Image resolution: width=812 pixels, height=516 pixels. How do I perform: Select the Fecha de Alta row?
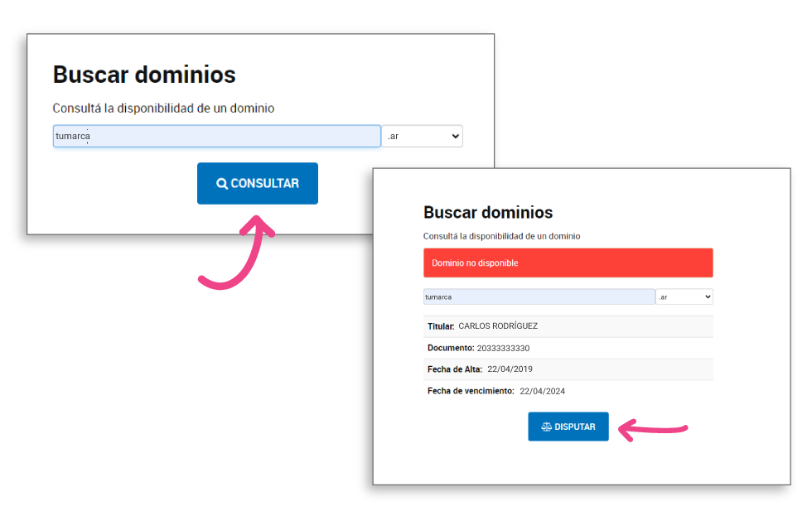568,369
